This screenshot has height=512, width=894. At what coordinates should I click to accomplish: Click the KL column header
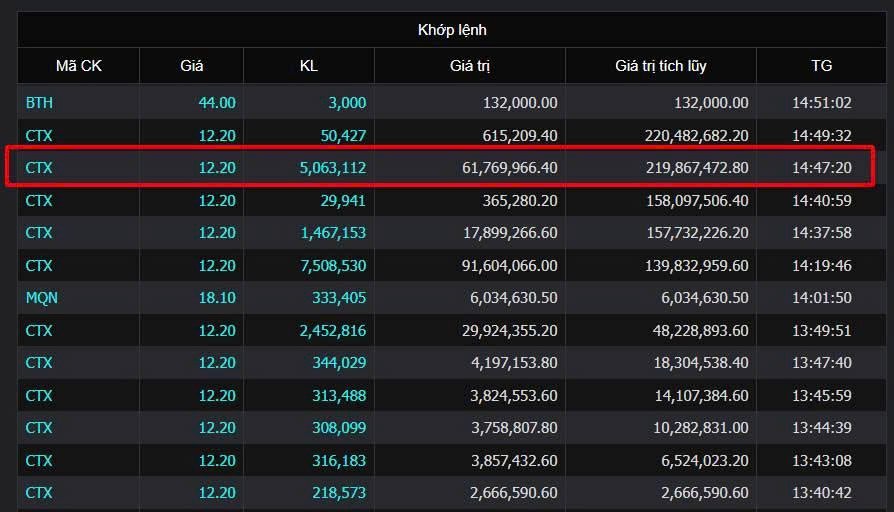[308, 66]
